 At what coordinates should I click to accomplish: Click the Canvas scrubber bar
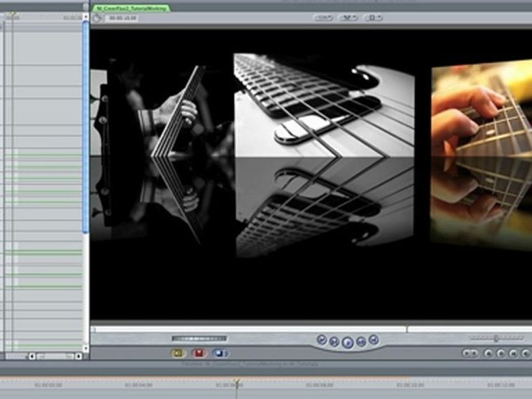(311, 329)
